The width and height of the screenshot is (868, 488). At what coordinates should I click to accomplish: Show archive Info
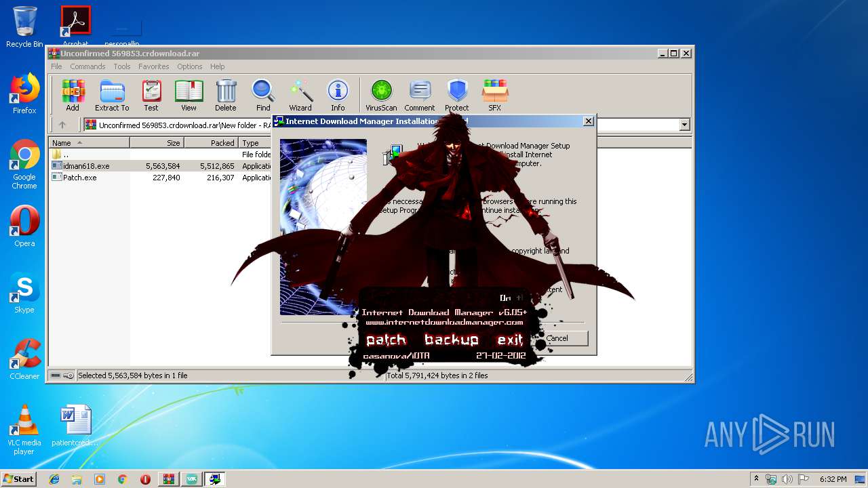(x=338, y=96)
